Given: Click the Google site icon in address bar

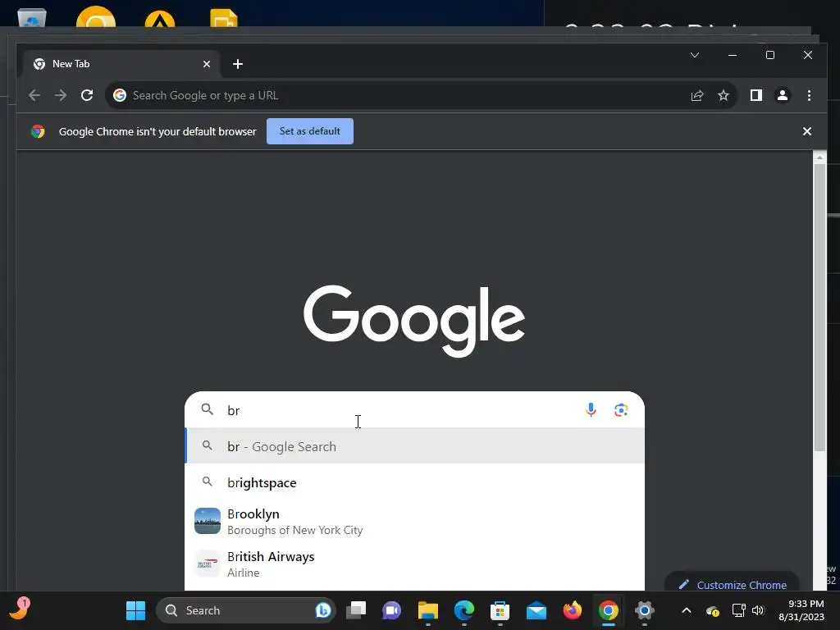Looking at the screenshot, I should 120,95.
